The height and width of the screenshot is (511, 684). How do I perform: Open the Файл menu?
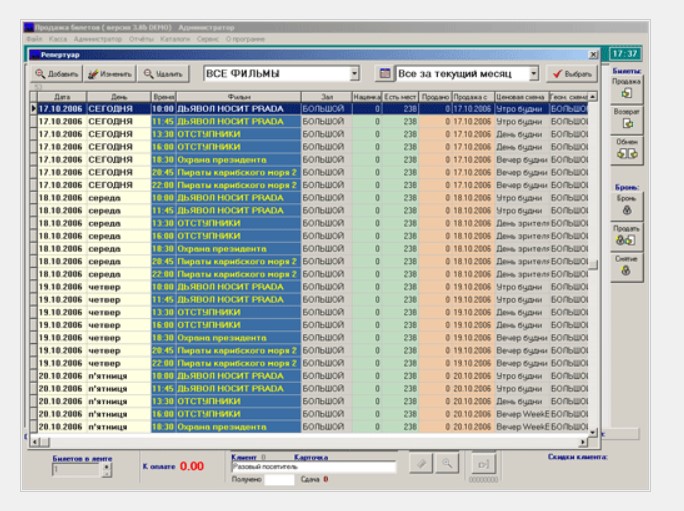pyautogui.click(x=34, y=39)
